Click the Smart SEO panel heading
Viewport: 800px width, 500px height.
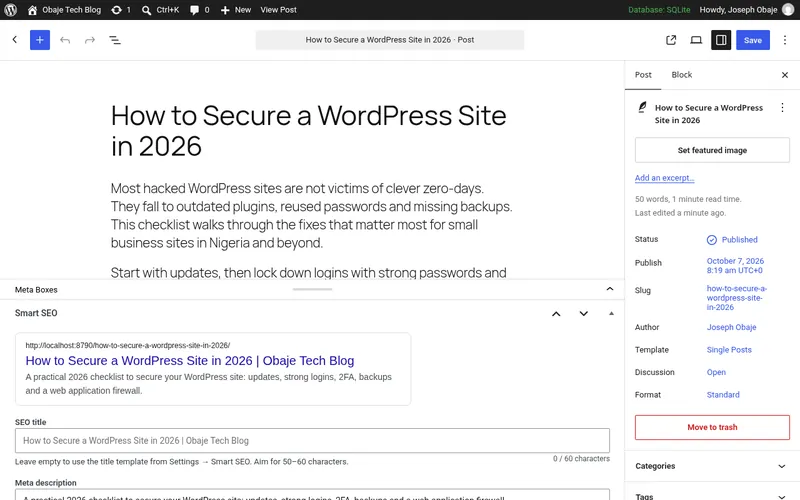(36, 313)
